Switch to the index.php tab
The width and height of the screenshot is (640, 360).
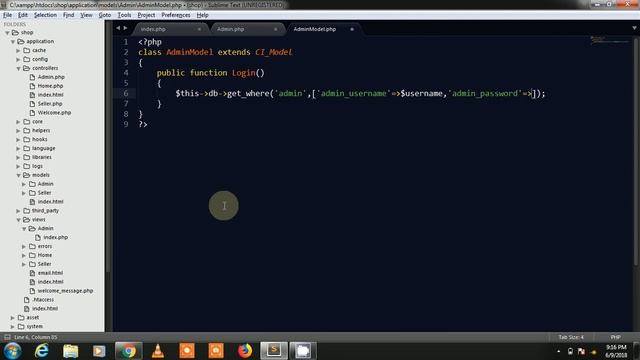point(169,29)
